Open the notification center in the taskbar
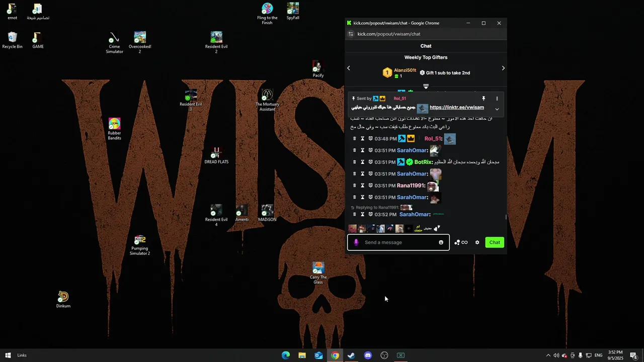 pyautogui.click(x=633, y=355)
